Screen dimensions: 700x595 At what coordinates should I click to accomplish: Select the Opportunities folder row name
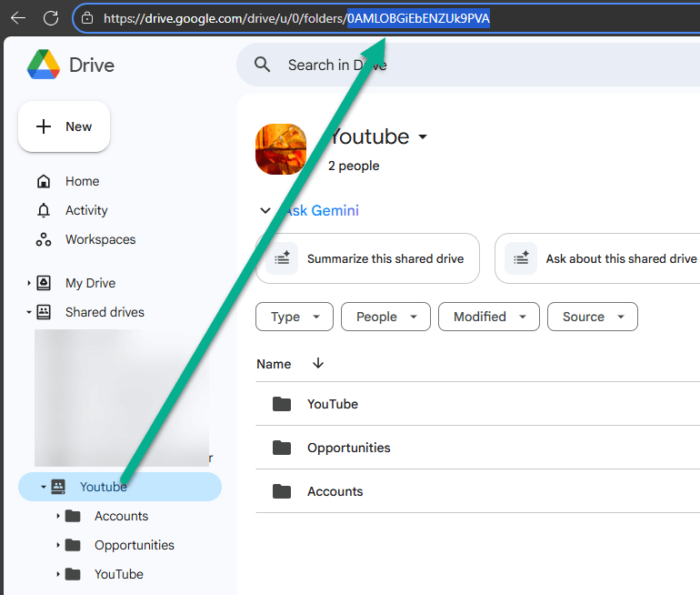coord(349,448)
